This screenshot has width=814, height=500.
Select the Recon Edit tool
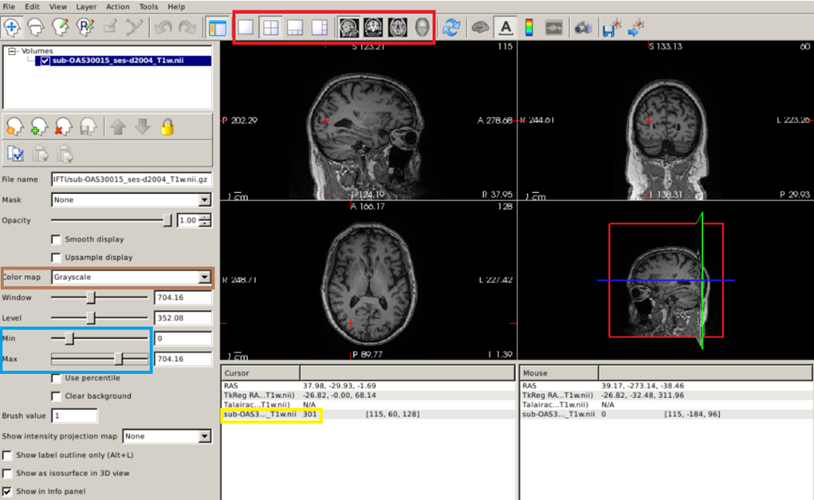[x=85, y=28]
